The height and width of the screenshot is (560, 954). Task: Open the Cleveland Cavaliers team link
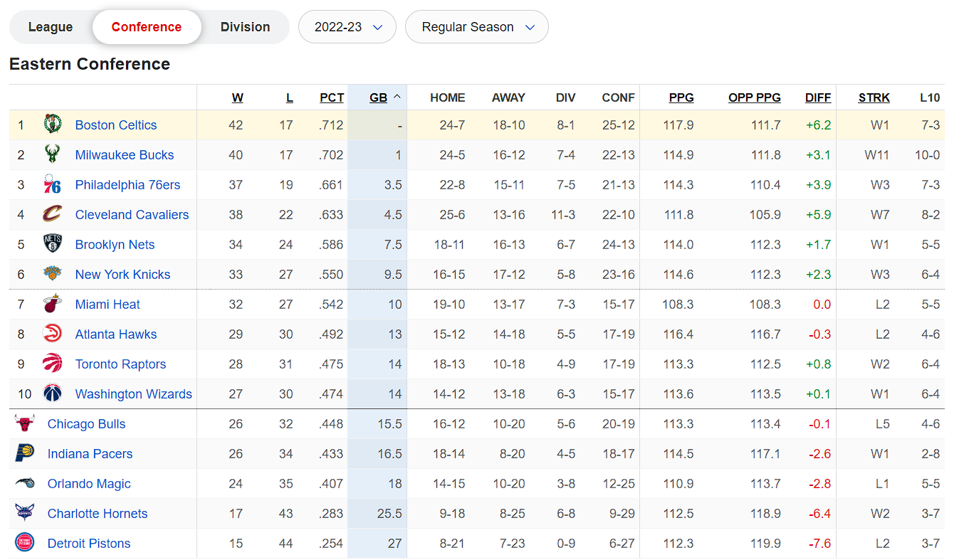point(132,214)
